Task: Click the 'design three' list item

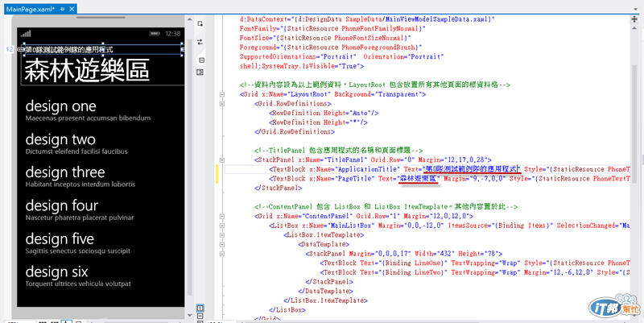Action: tap(65, 172)
